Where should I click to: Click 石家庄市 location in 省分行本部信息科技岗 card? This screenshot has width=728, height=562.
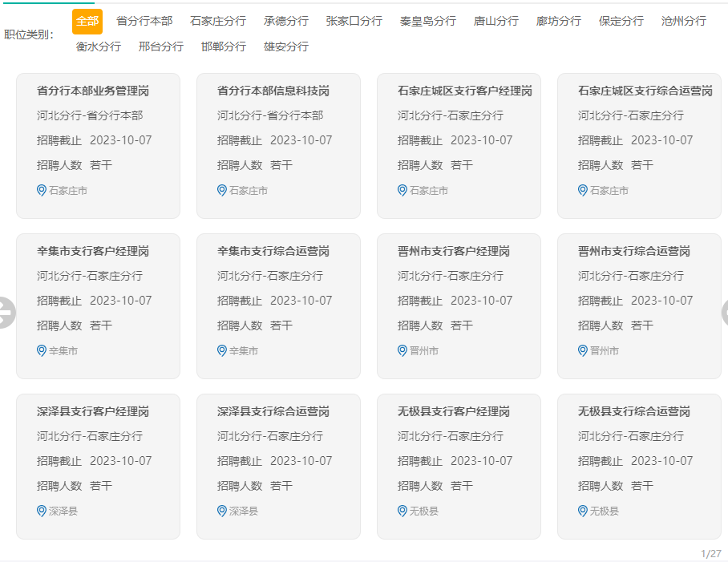pyautogui.click(x=249, y=191)
